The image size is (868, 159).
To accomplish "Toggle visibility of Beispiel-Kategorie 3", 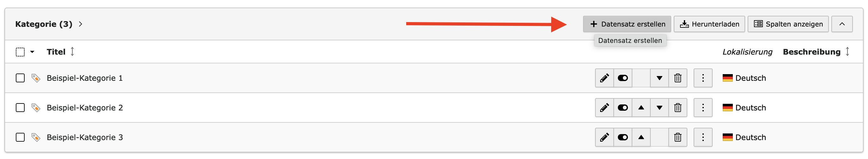I will 623,138.
